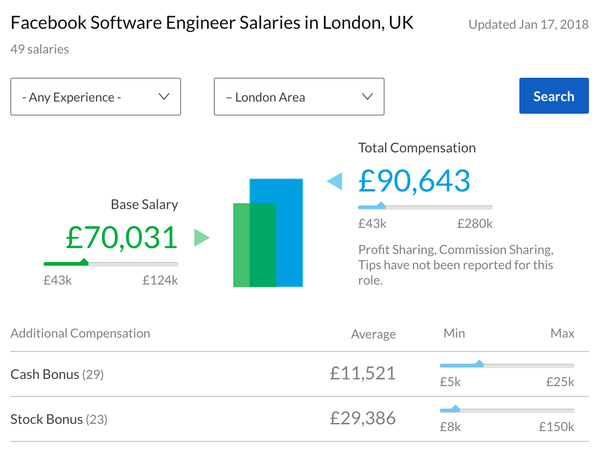This screenshot has width=602, height=454.
Task: Click the £43k minimum under Total Compensation
Action: pos(372,224)
